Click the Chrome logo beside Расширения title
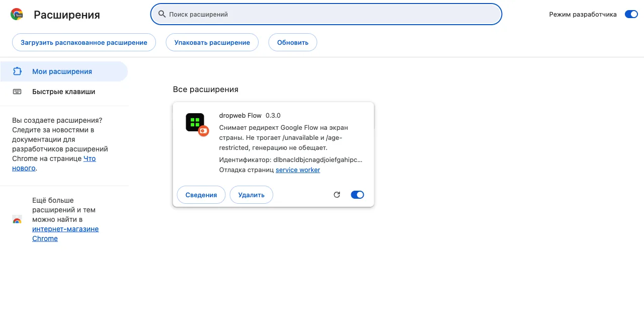Image resolution: width=644 pixels, height=322 pixels. (x=17, y=15)
